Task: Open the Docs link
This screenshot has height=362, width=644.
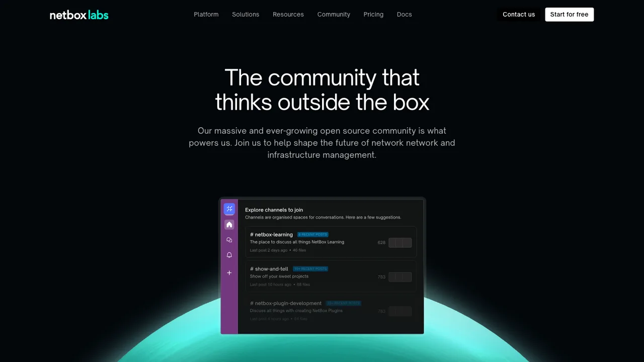Action: click(405, 15)
